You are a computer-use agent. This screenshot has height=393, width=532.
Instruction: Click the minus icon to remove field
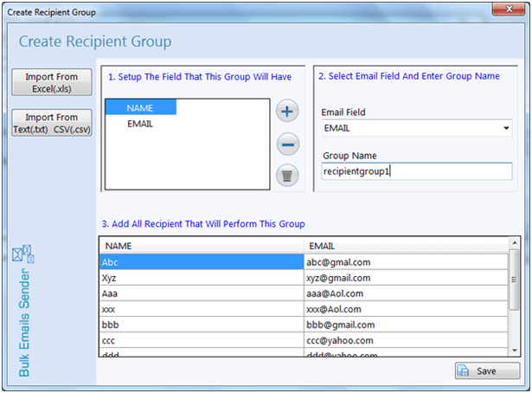point(288,145)
